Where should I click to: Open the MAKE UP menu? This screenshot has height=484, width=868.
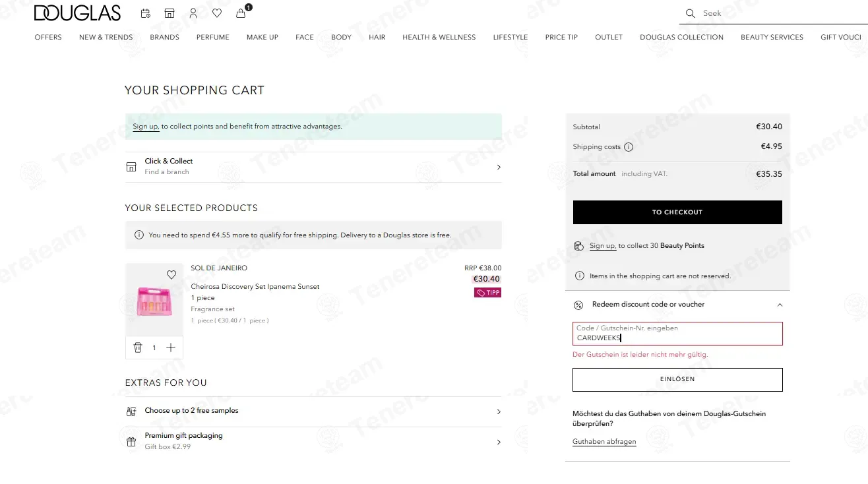click(263, 37)
